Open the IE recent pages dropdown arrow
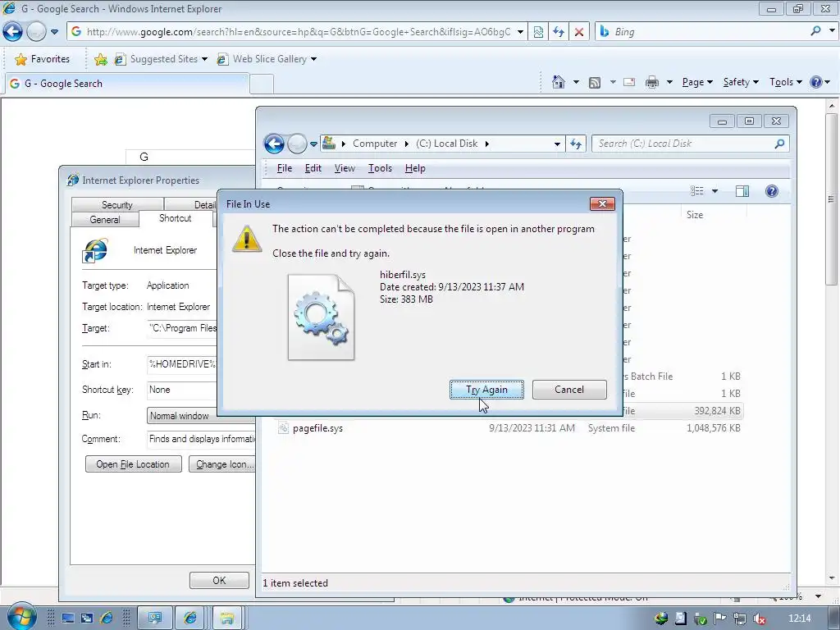The width and height of the screenshot is (840, 630). pos(54,32)
